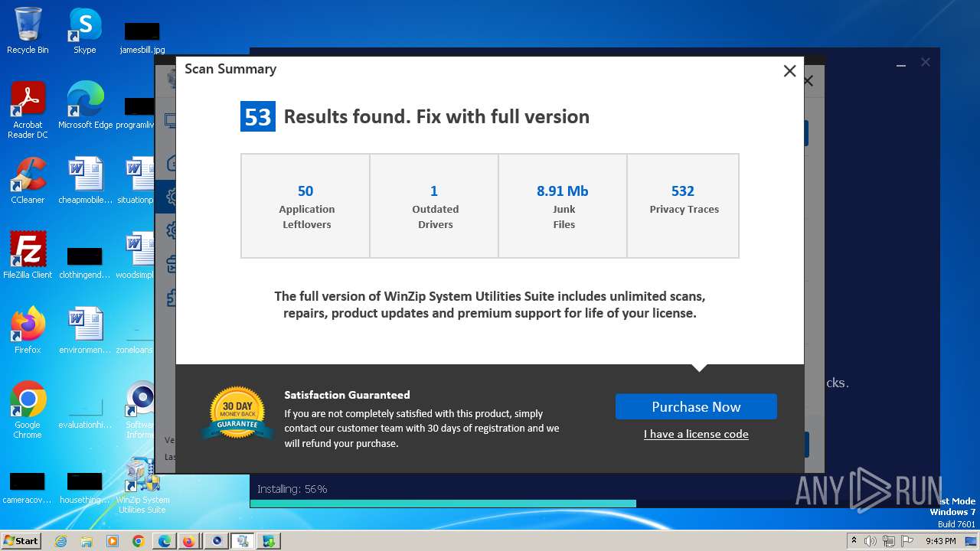
Task: Launch Chrome from the taskbar
Action: 139,541
